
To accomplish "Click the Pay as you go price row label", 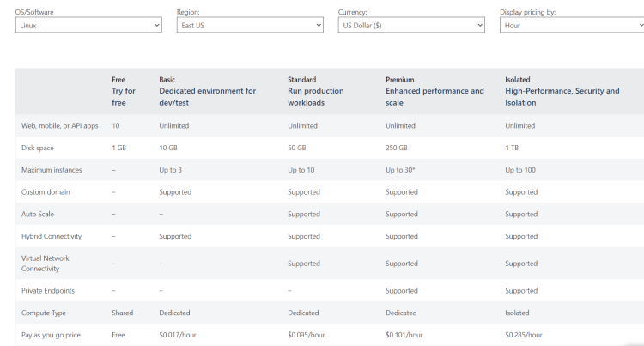I will (x=51, y=335).
